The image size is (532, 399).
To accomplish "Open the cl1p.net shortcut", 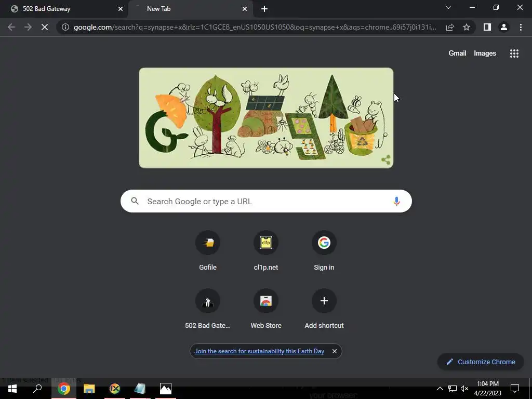I will pos(266,251).
